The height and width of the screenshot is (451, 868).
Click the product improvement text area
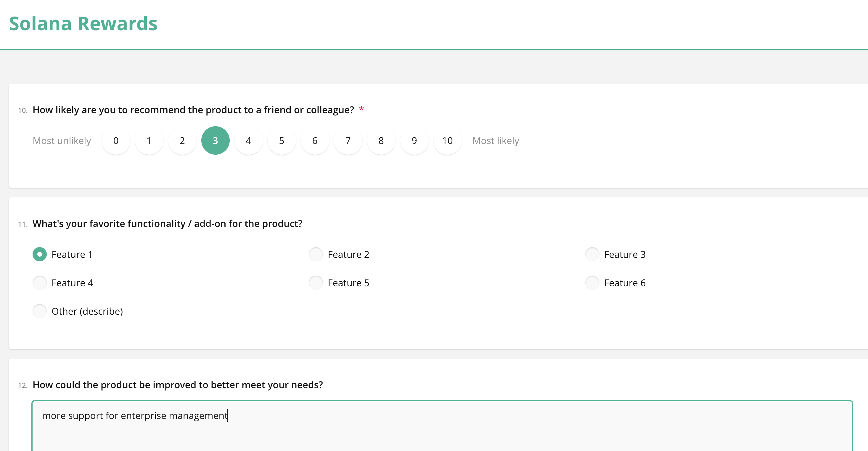tap(441, 427)
